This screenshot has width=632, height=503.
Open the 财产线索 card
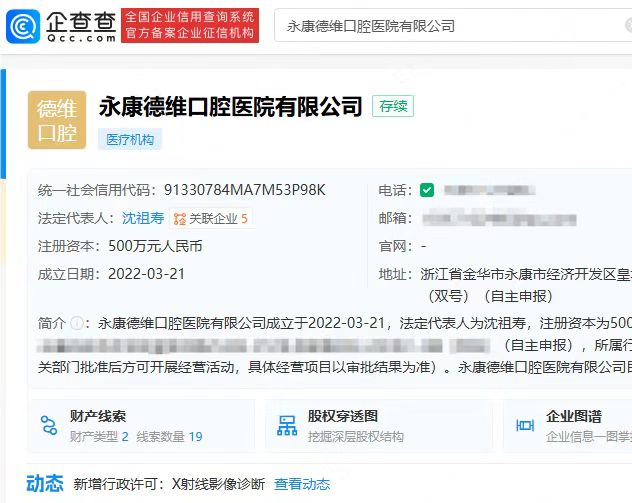141,426
